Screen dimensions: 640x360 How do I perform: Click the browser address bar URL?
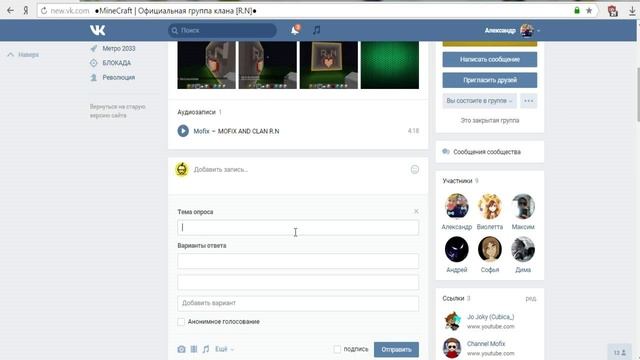pos(70,11)
